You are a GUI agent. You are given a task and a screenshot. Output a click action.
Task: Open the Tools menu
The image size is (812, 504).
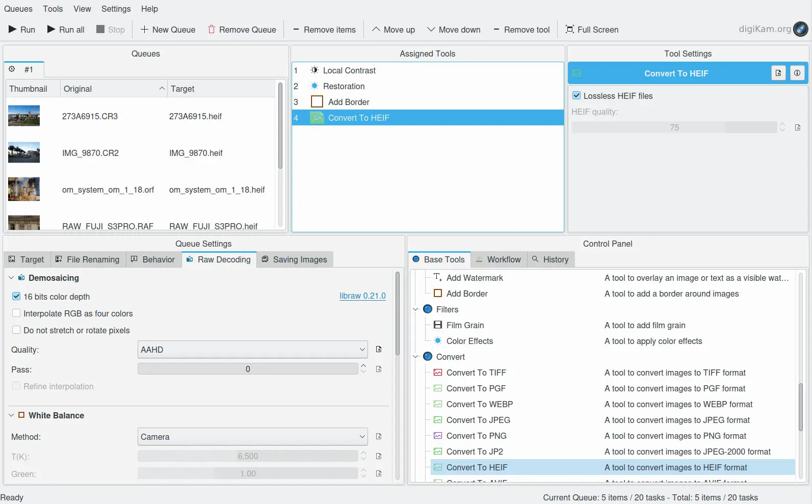[x=53, y=9]
